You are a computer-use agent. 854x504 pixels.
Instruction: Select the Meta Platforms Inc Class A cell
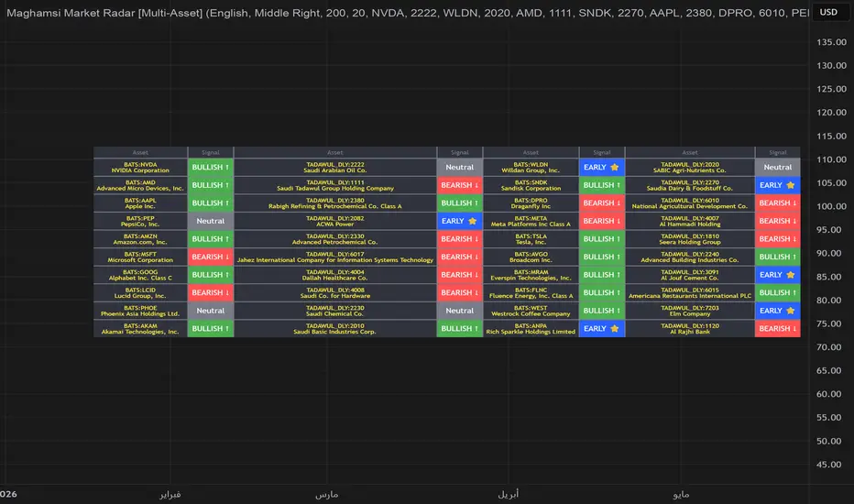[x=531, y=221]
